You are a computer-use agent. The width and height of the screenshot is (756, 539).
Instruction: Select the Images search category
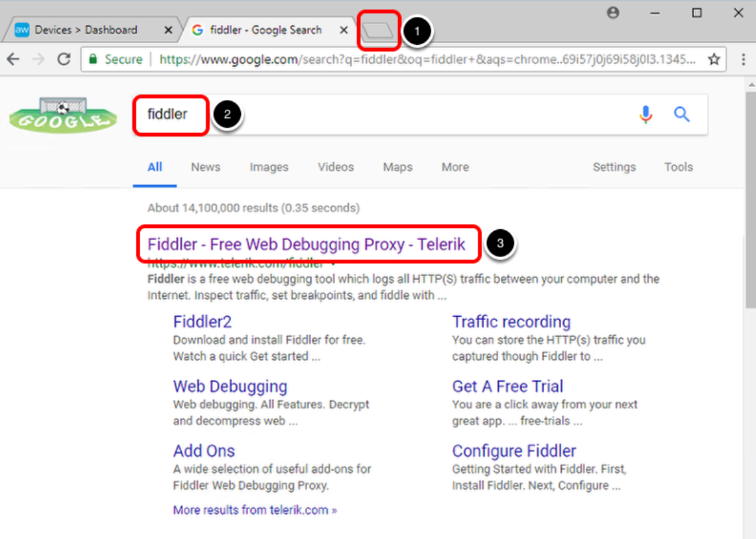[269, 167]
